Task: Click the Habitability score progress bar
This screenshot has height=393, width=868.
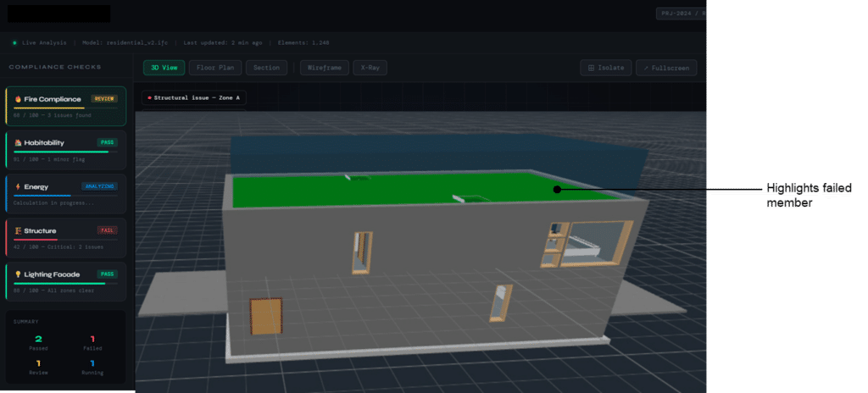Action: point(59,152)
